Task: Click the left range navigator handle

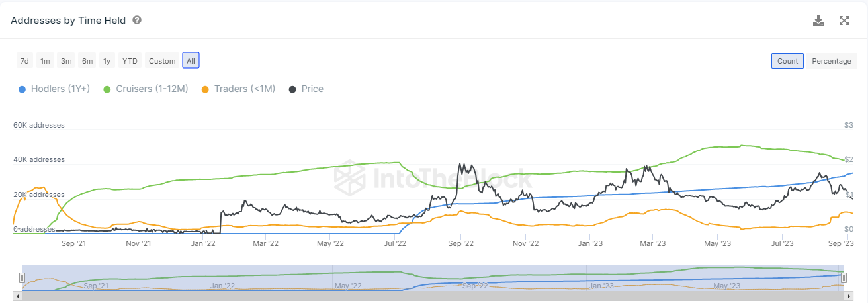Action: click(22, 278)
